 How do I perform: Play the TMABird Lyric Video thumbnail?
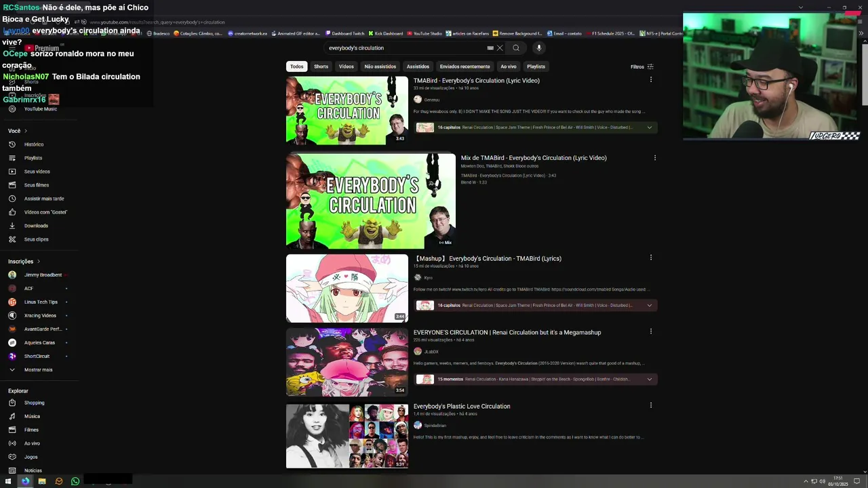tap(347, 110)
